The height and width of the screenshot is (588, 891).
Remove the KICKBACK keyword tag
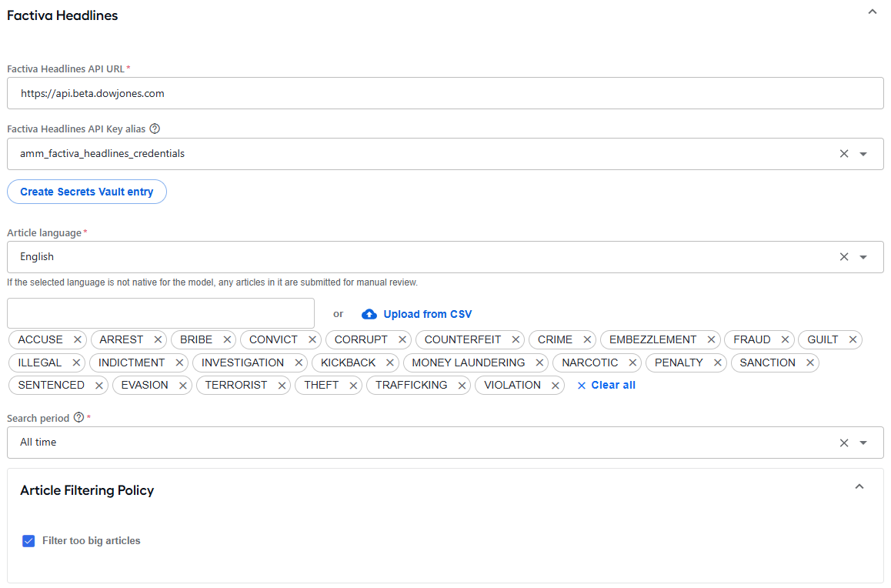(390, 362)
